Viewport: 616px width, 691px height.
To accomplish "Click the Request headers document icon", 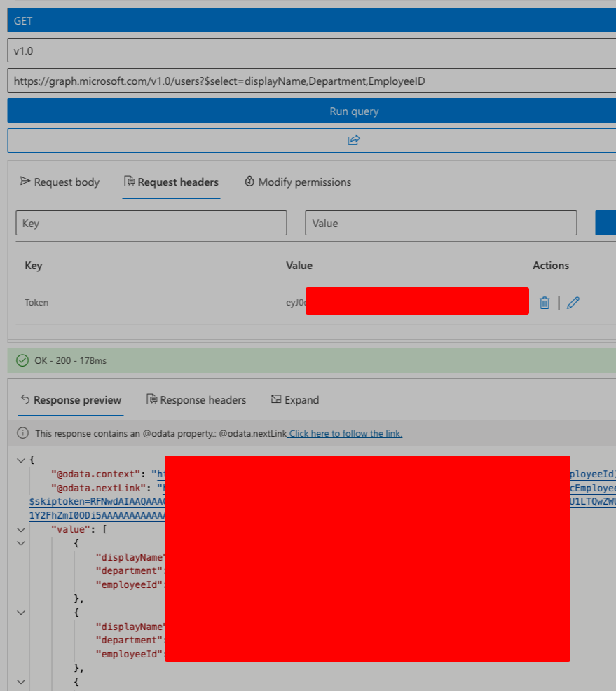I will [129, 181].
